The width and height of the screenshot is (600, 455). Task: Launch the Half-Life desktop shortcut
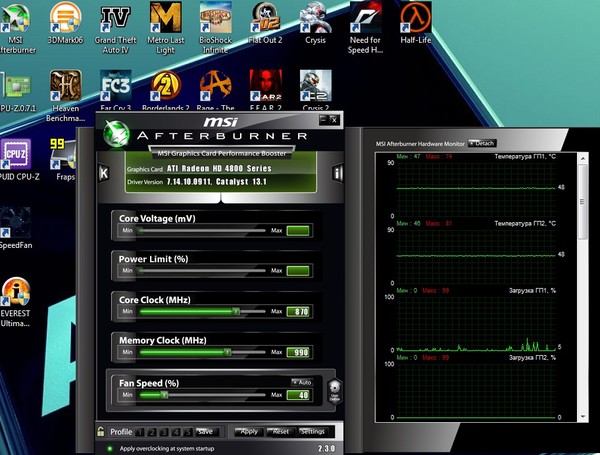coord(416,23)
